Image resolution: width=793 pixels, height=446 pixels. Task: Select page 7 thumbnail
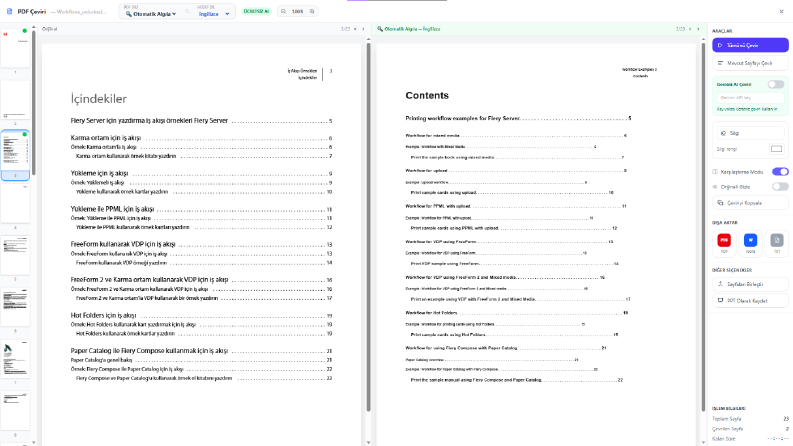[x=15, y=359]
